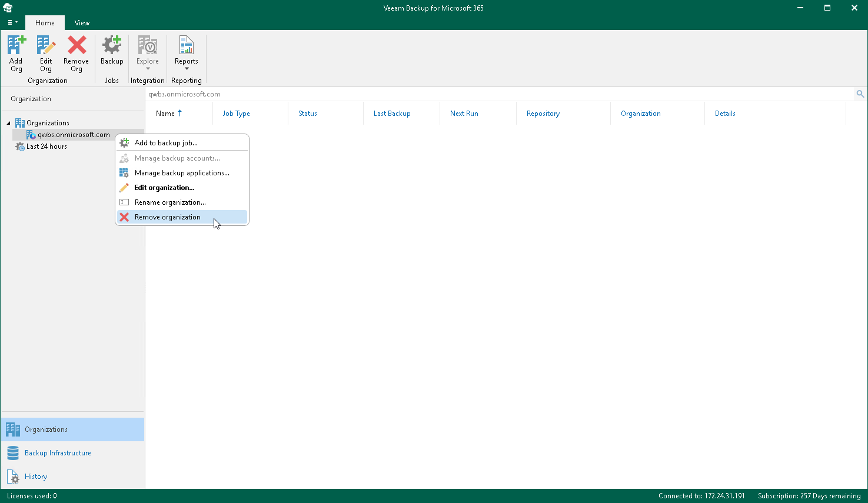The image size is (868, 503).
Task: Click the Edit Org ribbon icon
Action: tap(46, 45)
